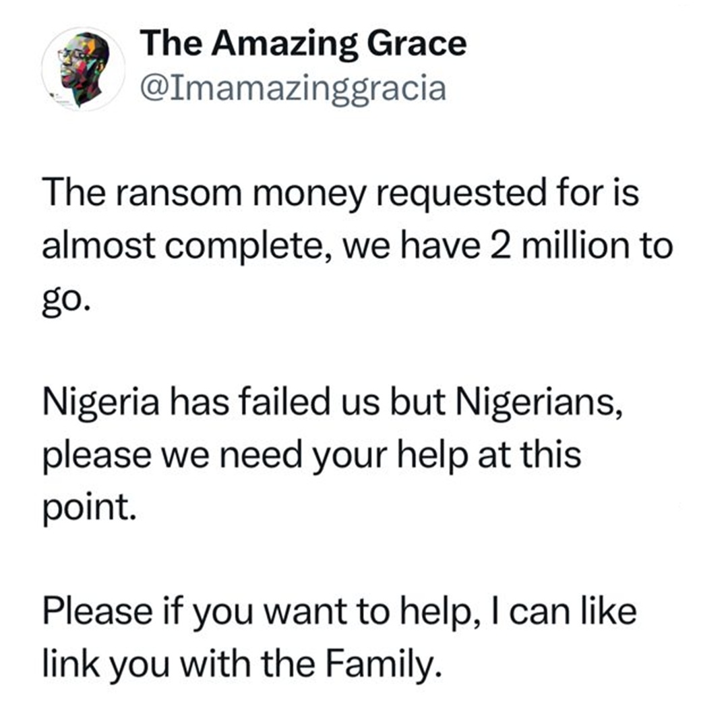The image size is (728, 728).
Task: Open the @Imamazinggracia handle link
Action: click(x=293, y=88)
